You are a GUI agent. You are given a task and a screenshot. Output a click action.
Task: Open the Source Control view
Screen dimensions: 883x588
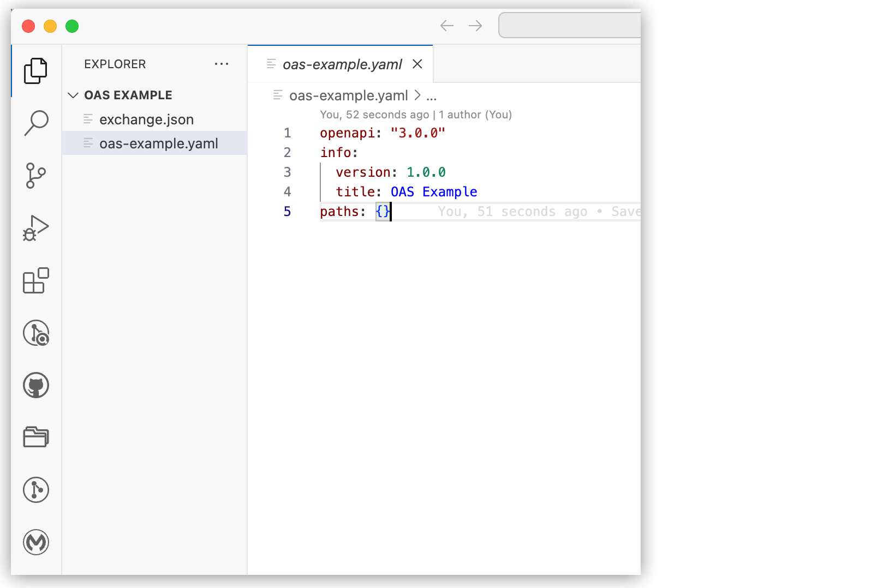35,176
